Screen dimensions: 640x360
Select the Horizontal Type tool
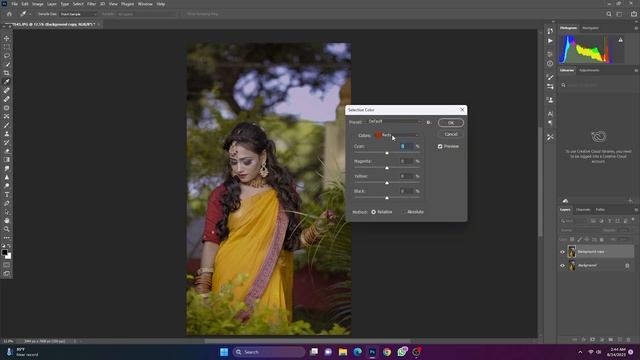click(7, 195)
